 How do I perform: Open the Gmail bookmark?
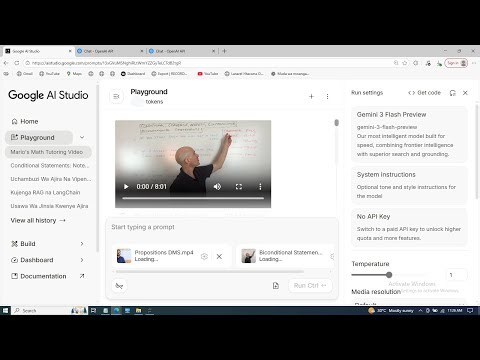[25, 74]
